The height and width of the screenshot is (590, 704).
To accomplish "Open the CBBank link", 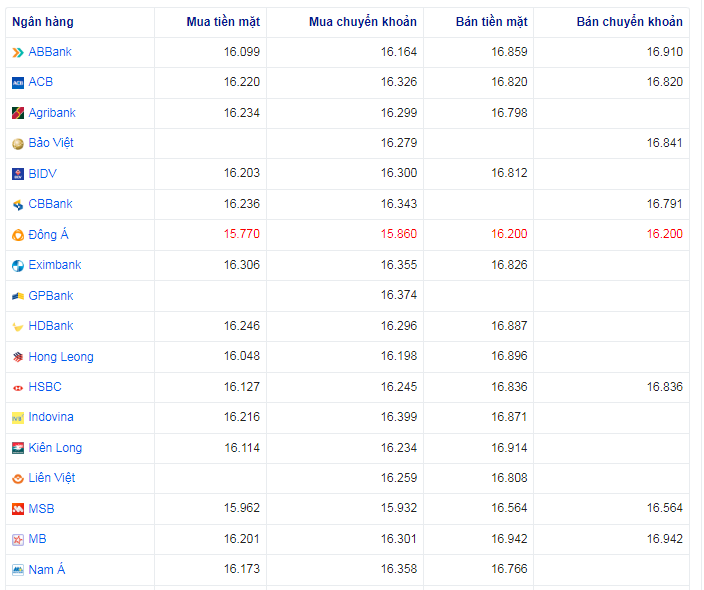I will pyautogui.click(x=50, y=204).
